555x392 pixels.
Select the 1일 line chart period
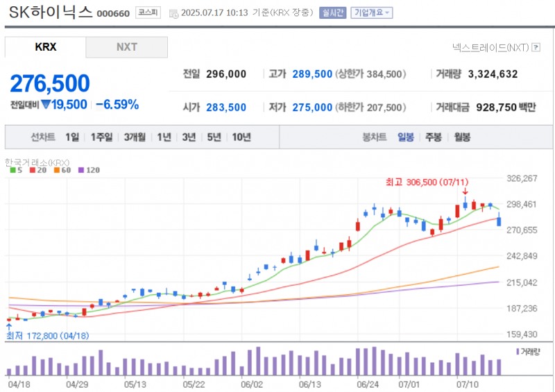pyautogui.click(x=72, y=137)
